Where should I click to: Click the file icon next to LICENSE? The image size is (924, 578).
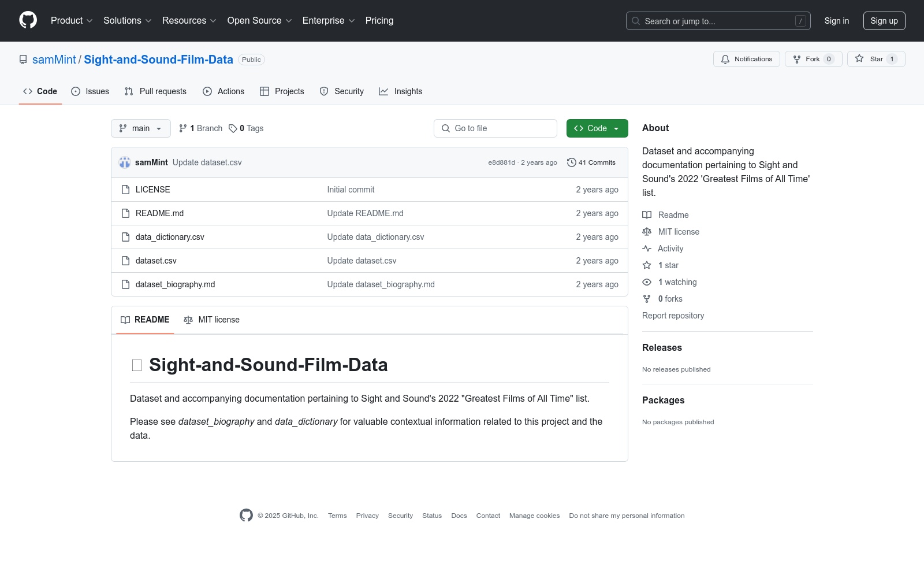coord(125,190)
